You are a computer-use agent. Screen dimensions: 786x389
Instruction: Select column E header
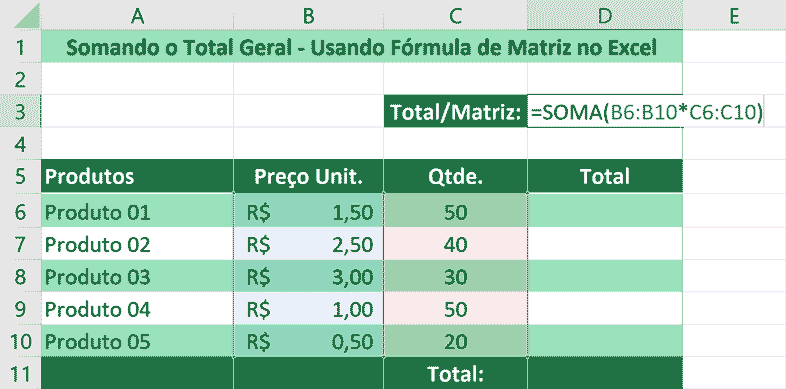(x=734, y=16)
